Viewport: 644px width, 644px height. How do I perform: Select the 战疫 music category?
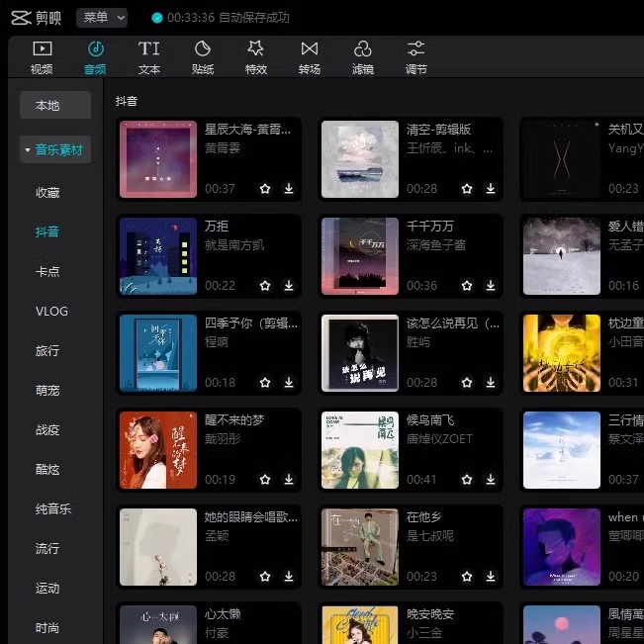[x=47, y=430]
